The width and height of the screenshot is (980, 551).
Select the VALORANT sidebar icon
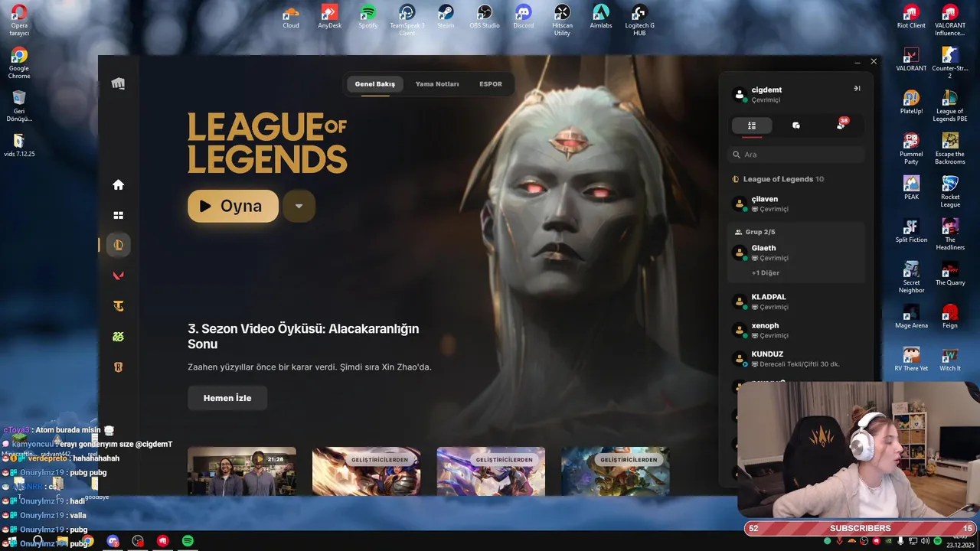coord(118,275)
